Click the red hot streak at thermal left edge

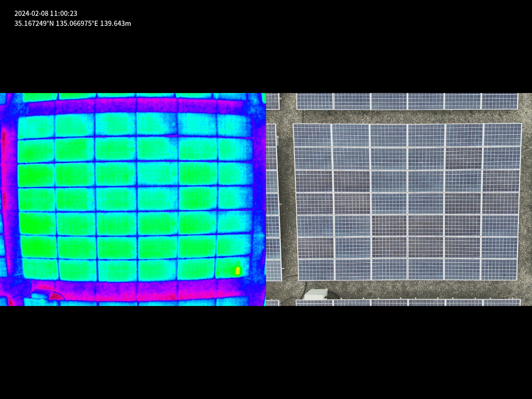coord(4,140)
